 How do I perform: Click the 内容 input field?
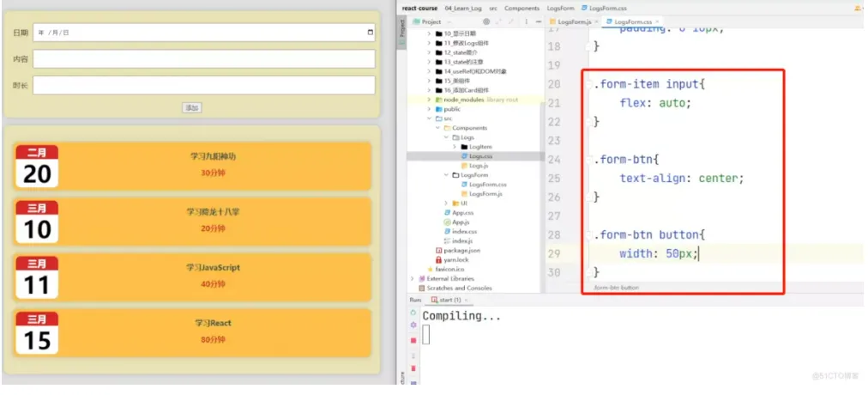click(204, 58)
